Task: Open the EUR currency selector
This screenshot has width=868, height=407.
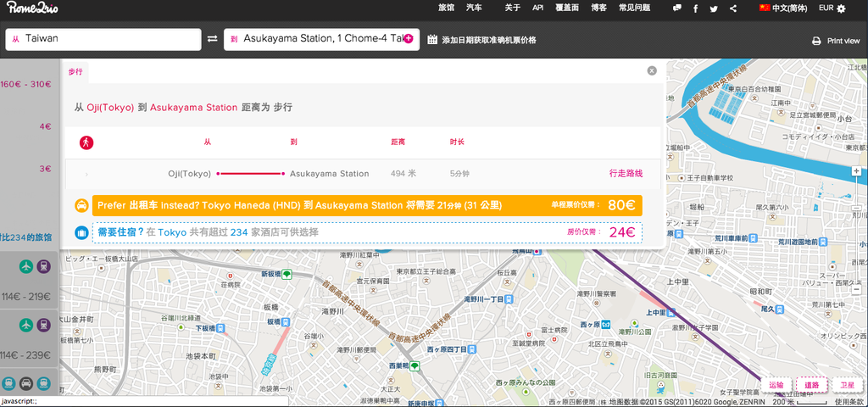Action: click(826, 8)
